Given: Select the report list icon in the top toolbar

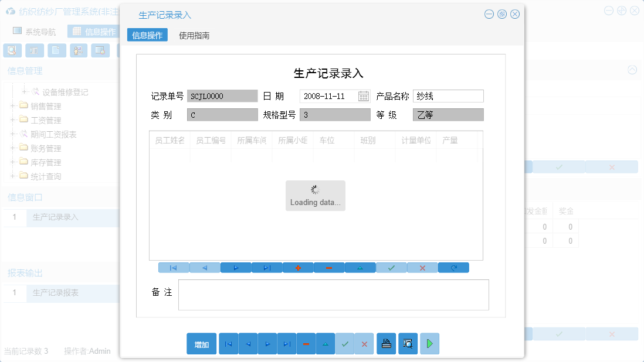Looking at the screenshot, I should [35, 50].
